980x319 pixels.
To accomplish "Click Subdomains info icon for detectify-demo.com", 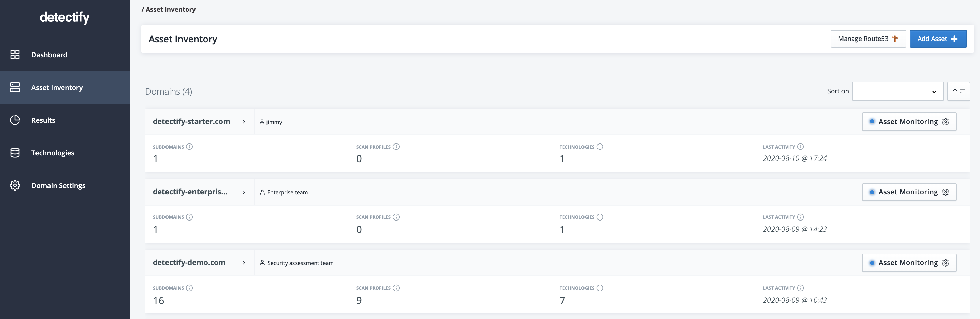I will (x=189, y=288).
